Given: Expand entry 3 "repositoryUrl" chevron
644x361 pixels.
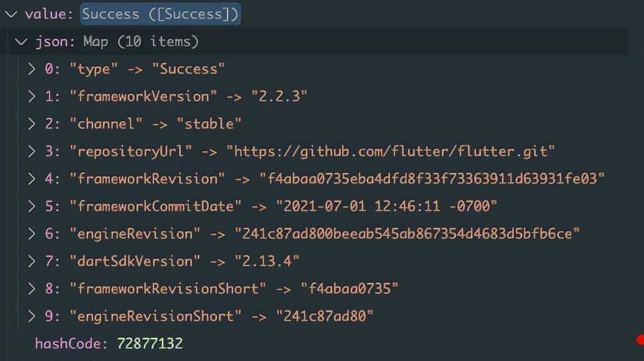Looking at the screenshot, I should point(32,151).
